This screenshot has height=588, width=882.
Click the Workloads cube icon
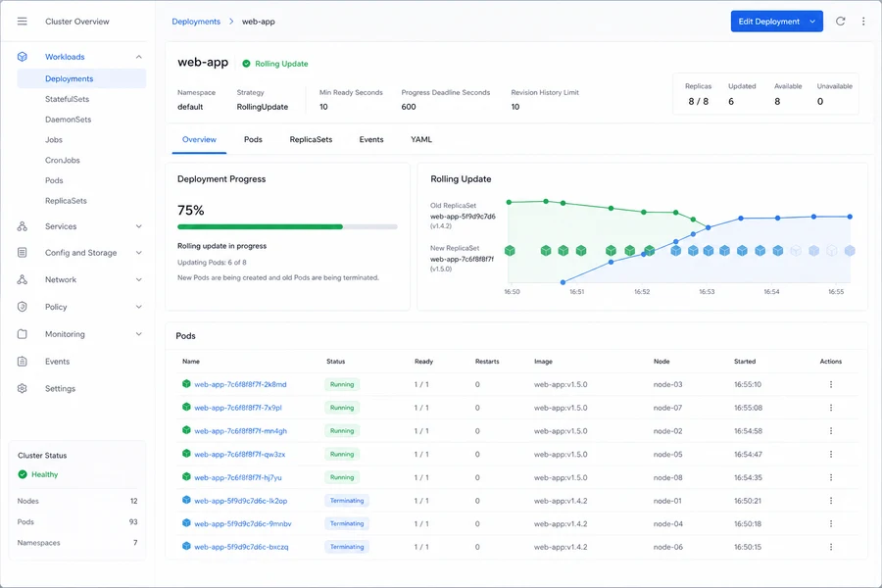22,57
